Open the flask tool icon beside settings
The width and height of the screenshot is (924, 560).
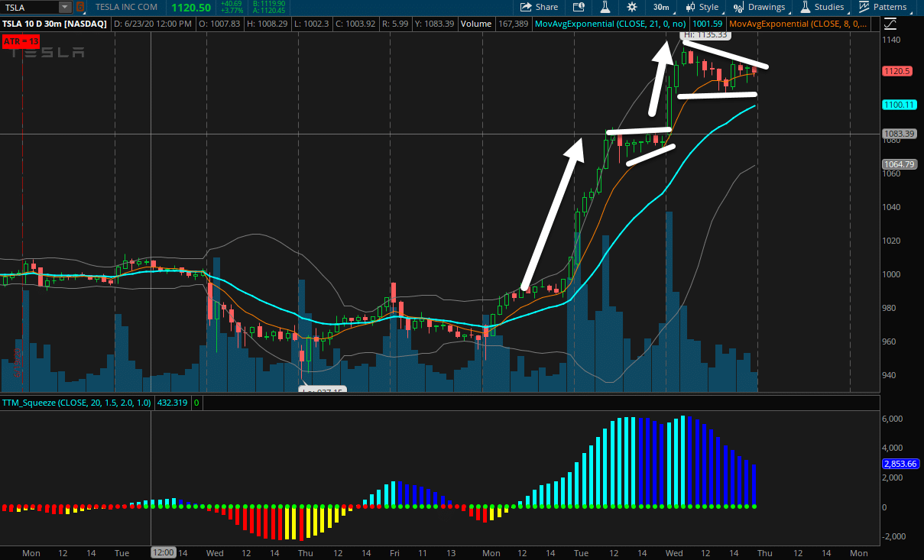click(605, 7)
